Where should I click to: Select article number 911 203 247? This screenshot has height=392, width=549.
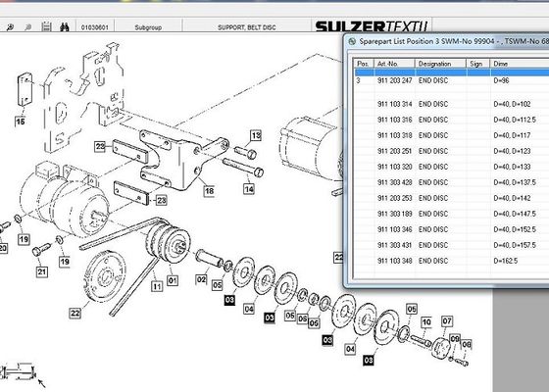(x=394, y=80)
